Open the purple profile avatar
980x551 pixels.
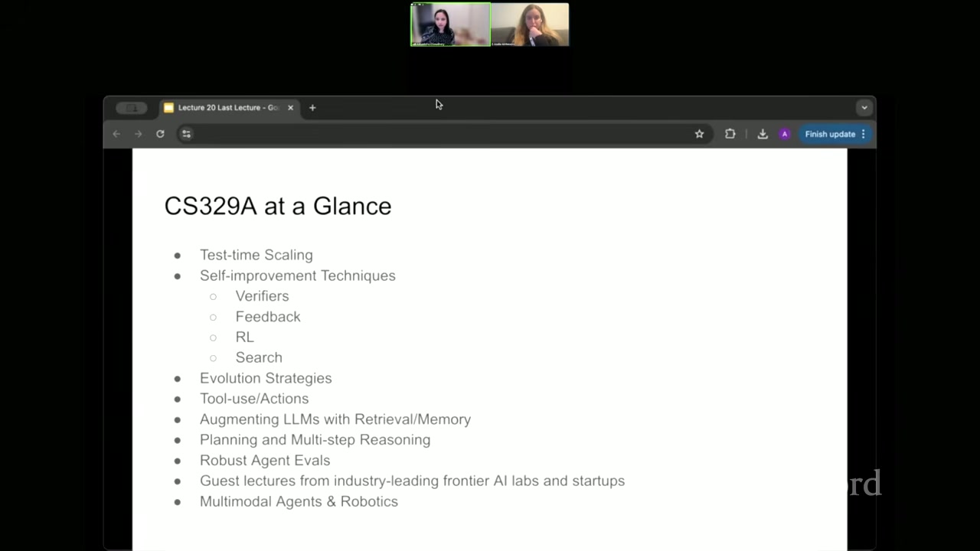click(784, 134)
